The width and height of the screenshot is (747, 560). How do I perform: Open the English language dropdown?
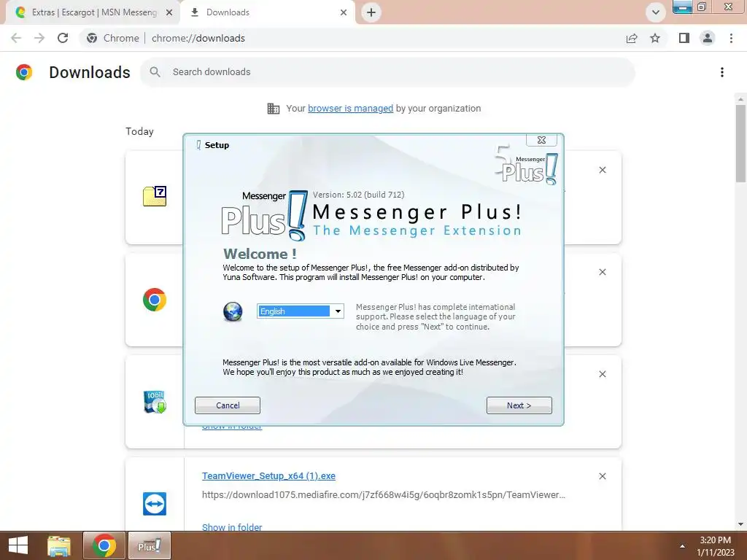pos(338,311)
